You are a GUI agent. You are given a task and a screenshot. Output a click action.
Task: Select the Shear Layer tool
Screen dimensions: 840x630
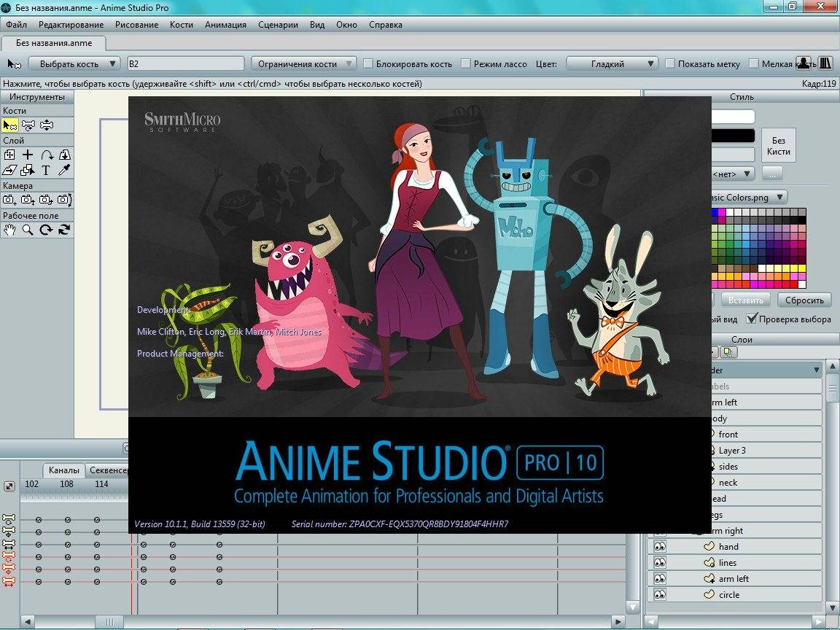[x=9, y=171]
